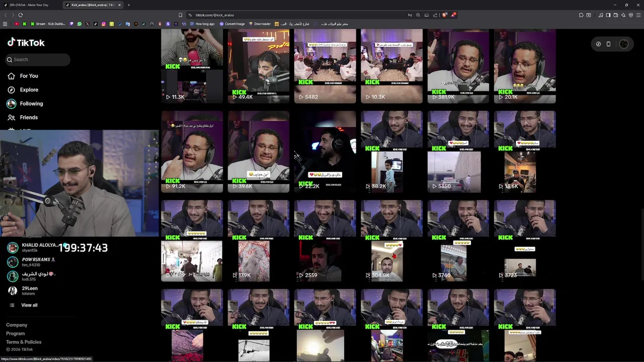
Task: Open the Brave Wallet icon
Action: [x=616, y=15]
